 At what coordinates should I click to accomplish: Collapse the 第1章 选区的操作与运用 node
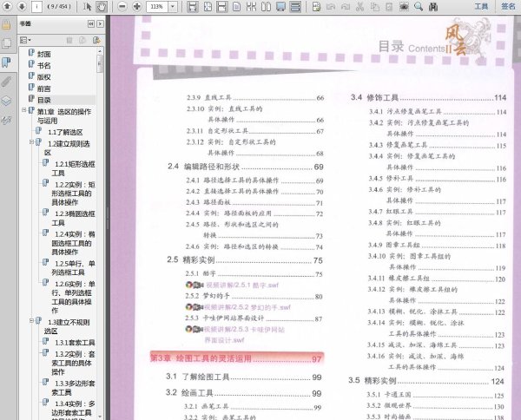click(24, 109)
